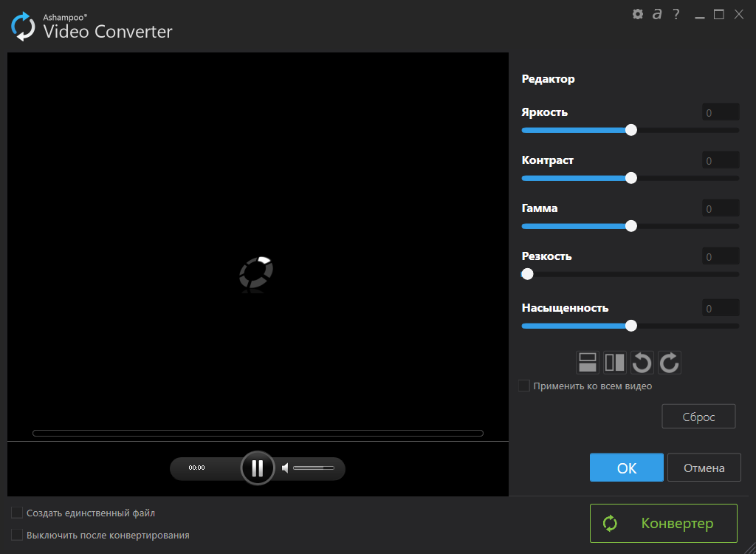Rotate the video clockwise

[669, 362]
